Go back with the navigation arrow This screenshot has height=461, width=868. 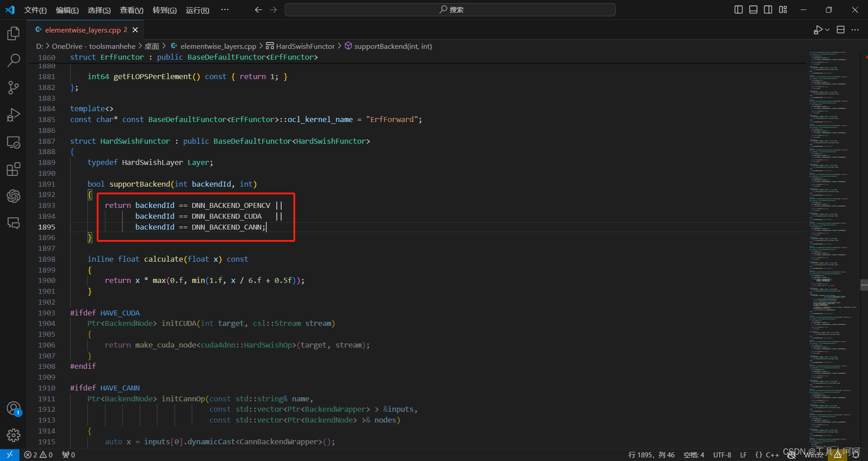pyautogui.click(x=258, y=9)
